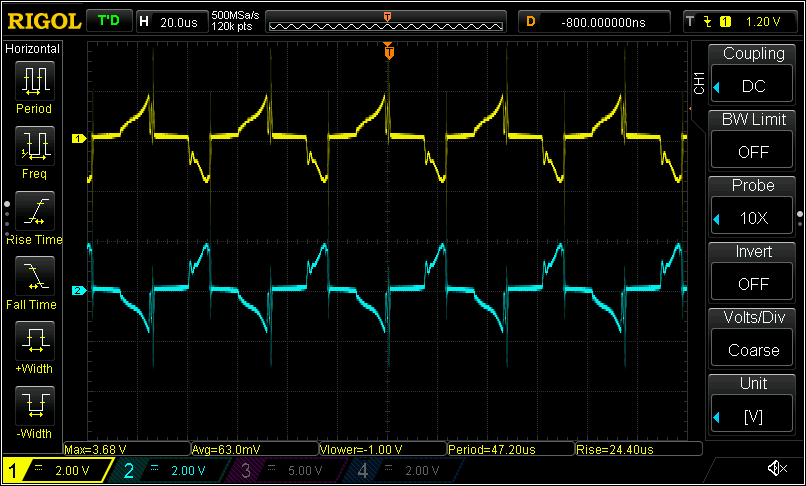Screen dimensions: 806x486
Task: Open the Unit [V] selector
Action: 752,403
